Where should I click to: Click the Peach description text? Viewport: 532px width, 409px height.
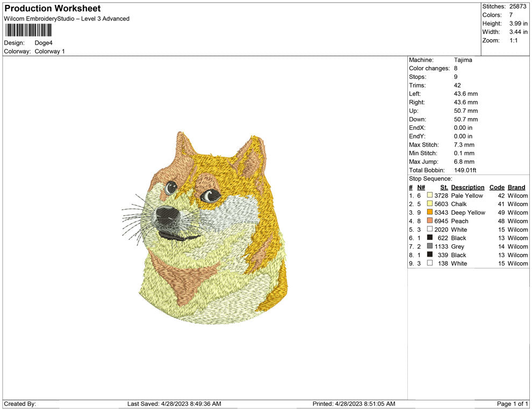460,221
